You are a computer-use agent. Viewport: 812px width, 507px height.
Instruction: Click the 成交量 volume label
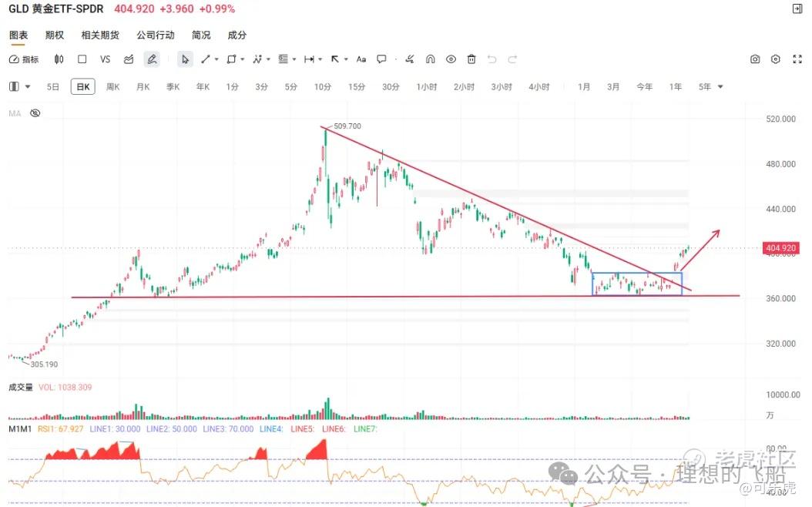(x=21, y=387)
